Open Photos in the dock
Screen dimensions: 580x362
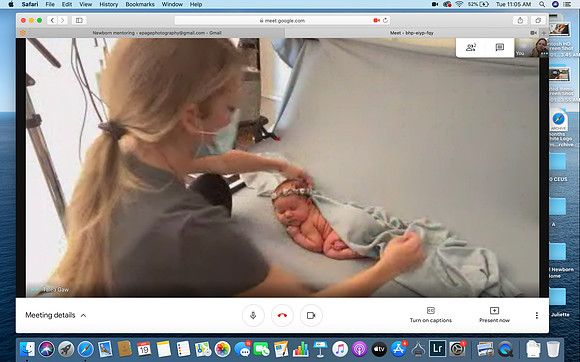coord(222,349)
